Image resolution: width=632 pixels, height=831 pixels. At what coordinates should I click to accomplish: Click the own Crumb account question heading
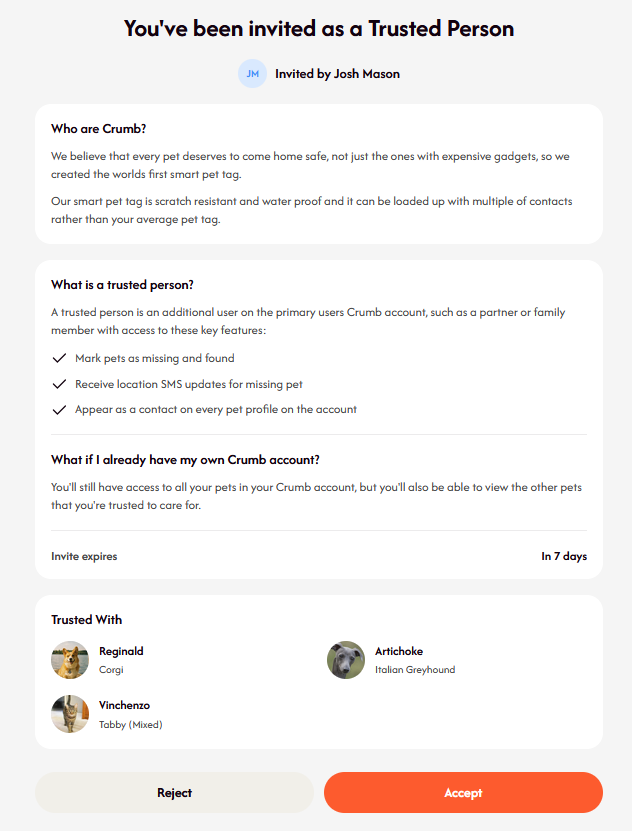point(185,459)
